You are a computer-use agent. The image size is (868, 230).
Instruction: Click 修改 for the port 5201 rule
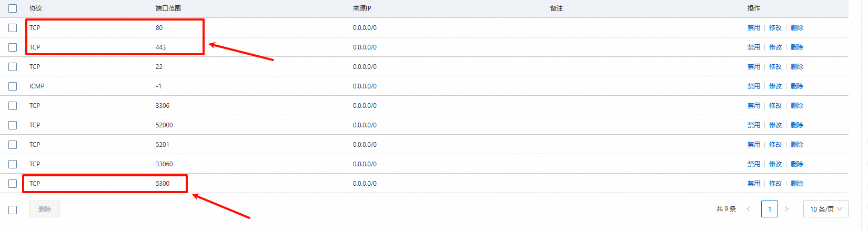pos(775,145)
